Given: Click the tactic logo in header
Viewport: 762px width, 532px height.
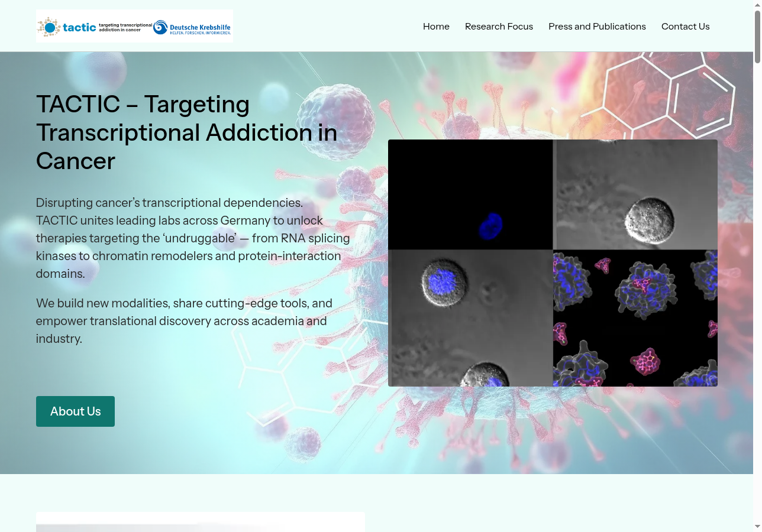Looking at the screenshot, I should (95, 27).
